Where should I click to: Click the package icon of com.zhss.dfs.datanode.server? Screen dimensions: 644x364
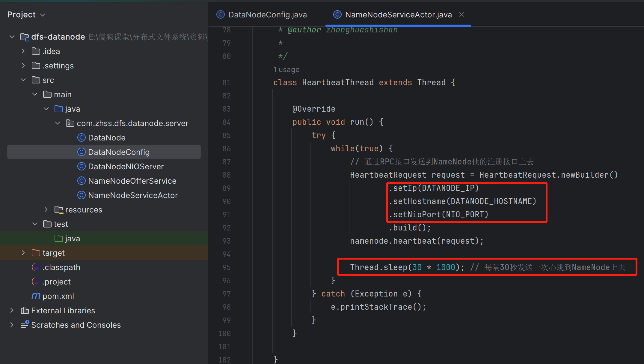(x=70, y=123)
